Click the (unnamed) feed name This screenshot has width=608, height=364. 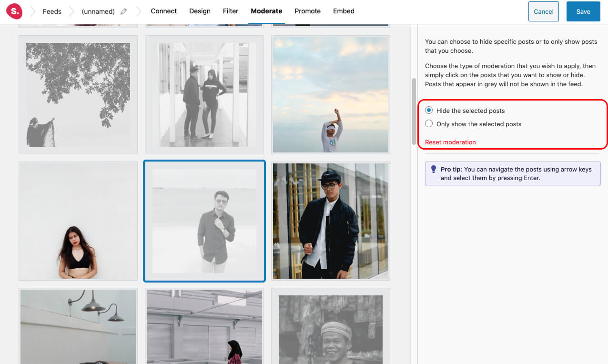pyautogui.click(x=98, y=11)
